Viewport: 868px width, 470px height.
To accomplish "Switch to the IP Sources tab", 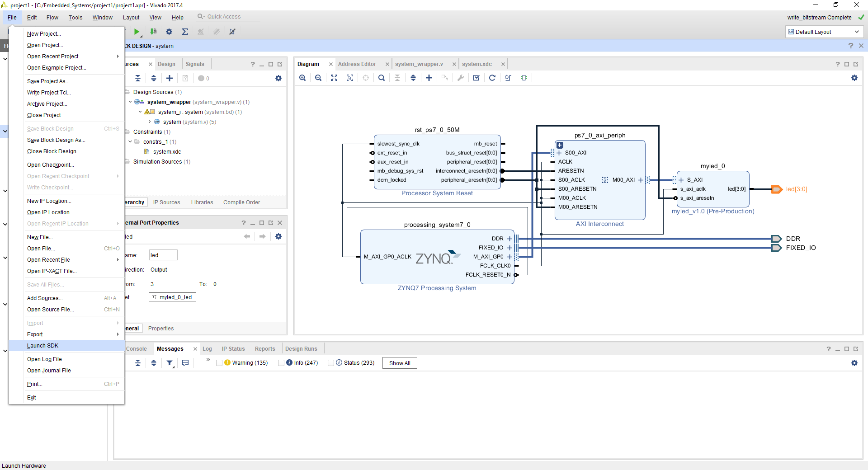I will (x=166, y=202).
